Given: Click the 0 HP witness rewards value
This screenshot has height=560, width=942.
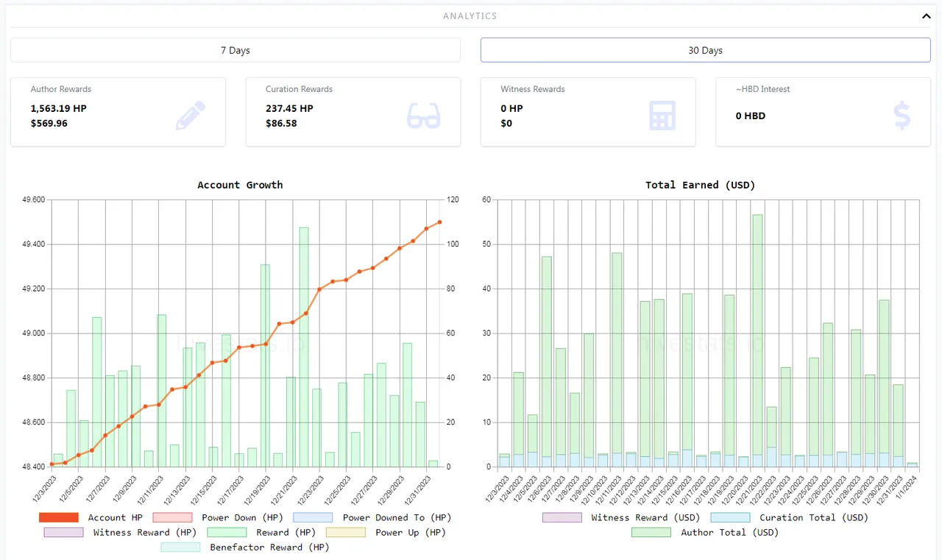Looking at the screenshot, I should coord(512,108).
